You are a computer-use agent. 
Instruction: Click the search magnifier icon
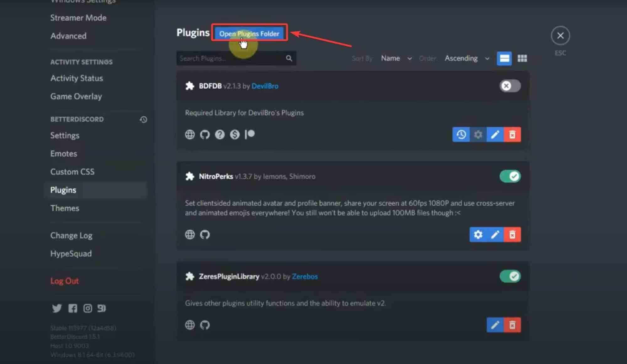click(289, 58)
